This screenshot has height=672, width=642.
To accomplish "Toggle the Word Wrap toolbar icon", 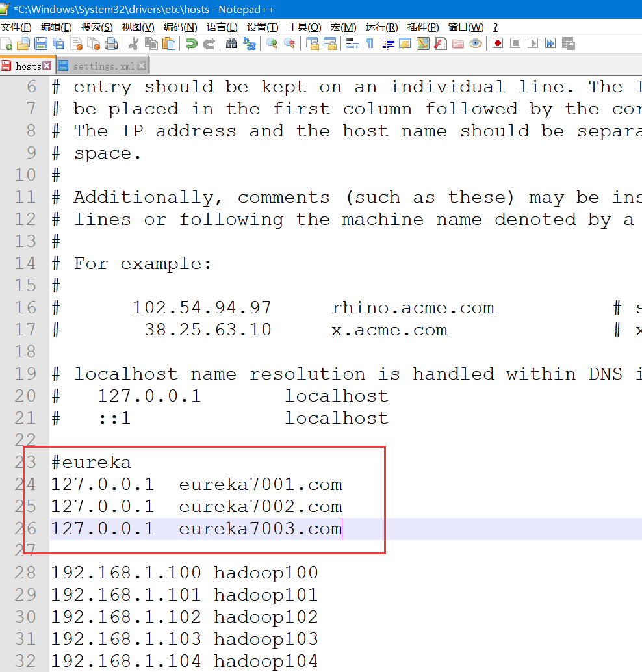I will tap(352, 44).
